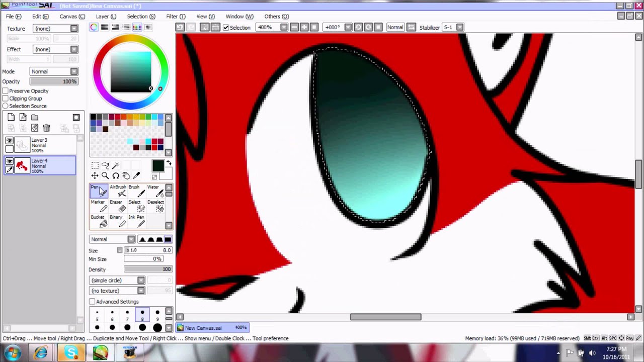Toggle Selection Source option
The height and width of the screenshot is (362, 644).
click(5, 106)
